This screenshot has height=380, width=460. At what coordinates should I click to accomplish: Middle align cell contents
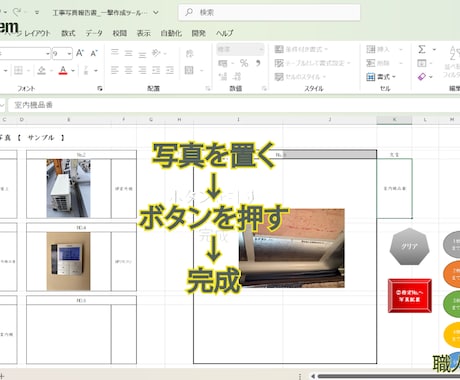pos(128,53)
